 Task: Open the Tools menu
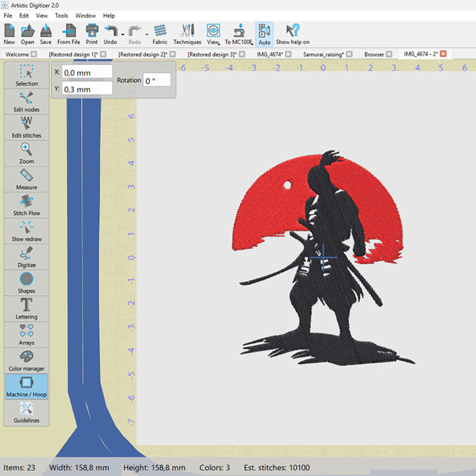point(61,15)
